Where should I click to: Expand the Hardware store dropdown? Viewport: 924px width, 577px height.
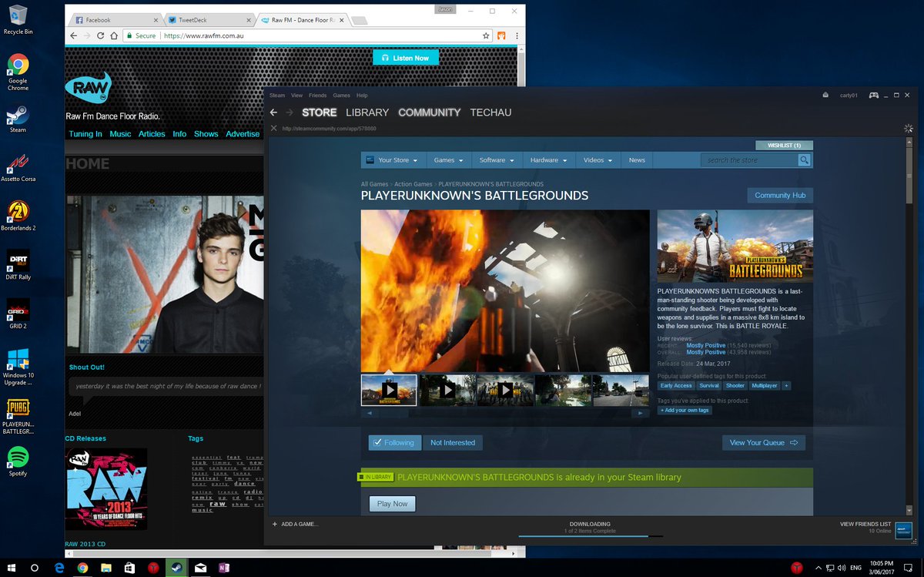[548, 160]
